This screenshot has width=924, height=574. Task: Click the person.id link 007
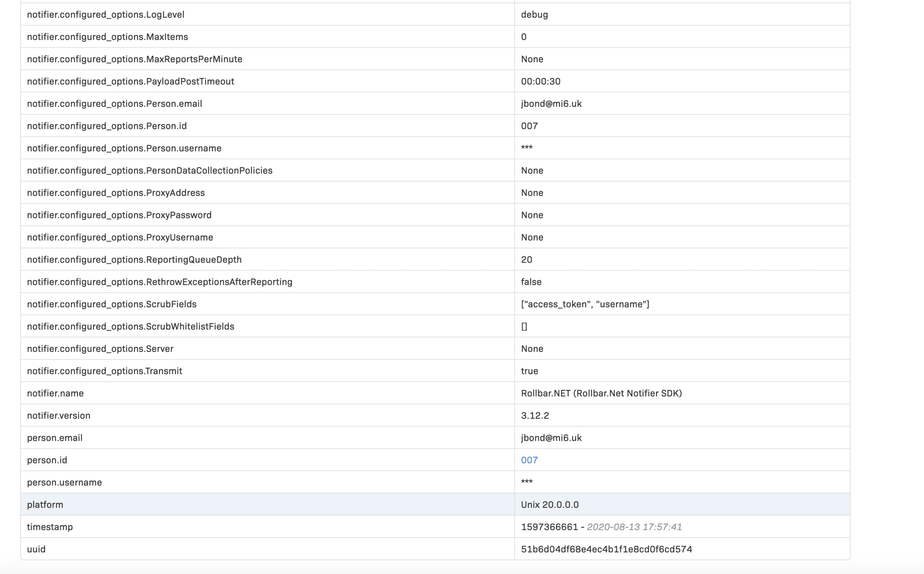529,460
